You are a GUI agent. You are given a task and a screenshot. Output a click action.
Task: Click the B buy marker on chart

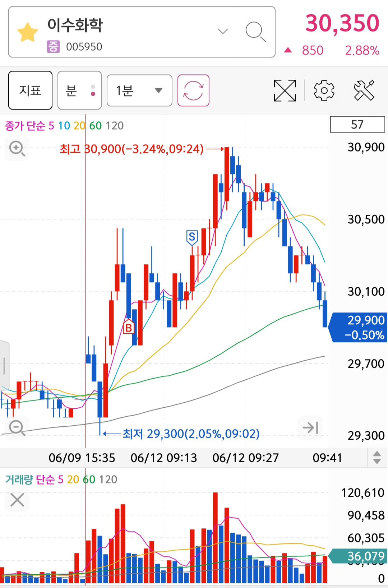pos(128,327)
